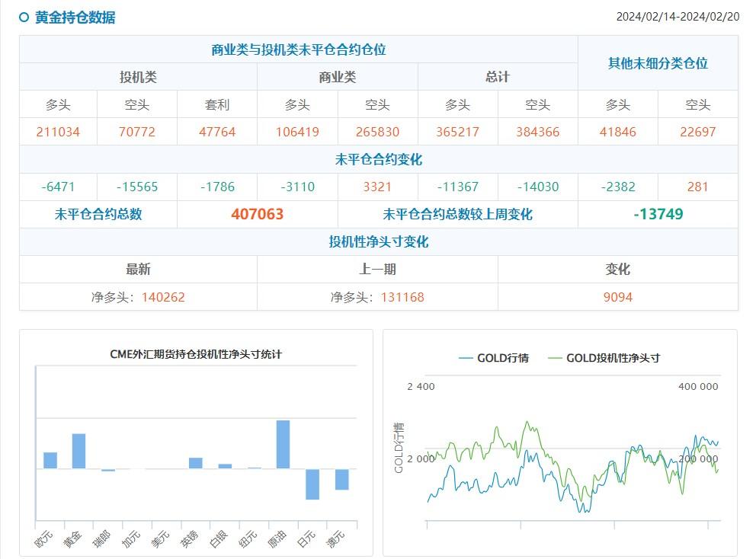Click the negative 澳元 bar in the chart
The height and width of the screenshot is (559, 756).
pyautogui.click(x=341, y=481)
